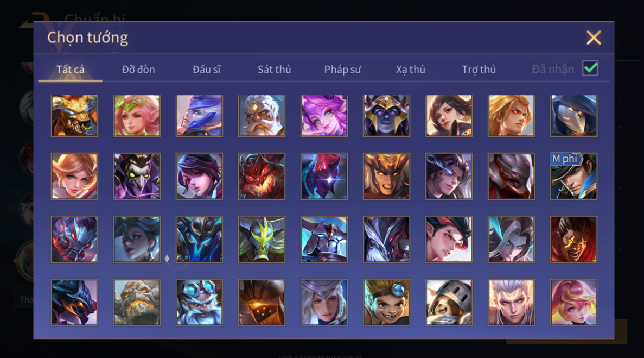Select the red lava demon hero
The width and height of the screenshot is (644, 358).
pos(262,177)
